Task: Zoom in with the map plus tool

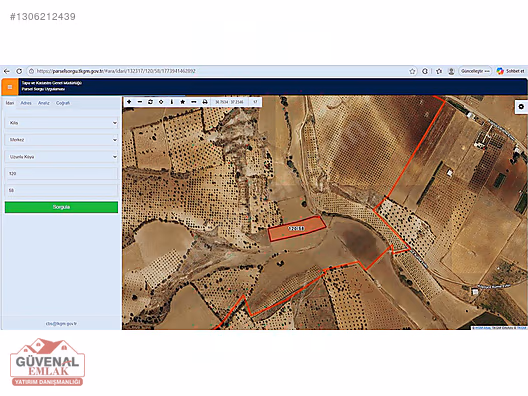Action: coord(129,102)
